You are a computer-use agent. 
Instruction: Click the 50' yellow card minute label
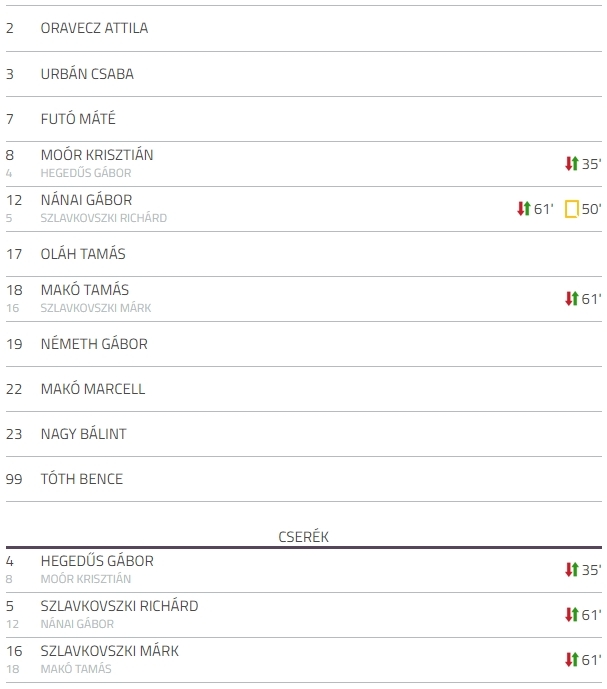point(591,209)
